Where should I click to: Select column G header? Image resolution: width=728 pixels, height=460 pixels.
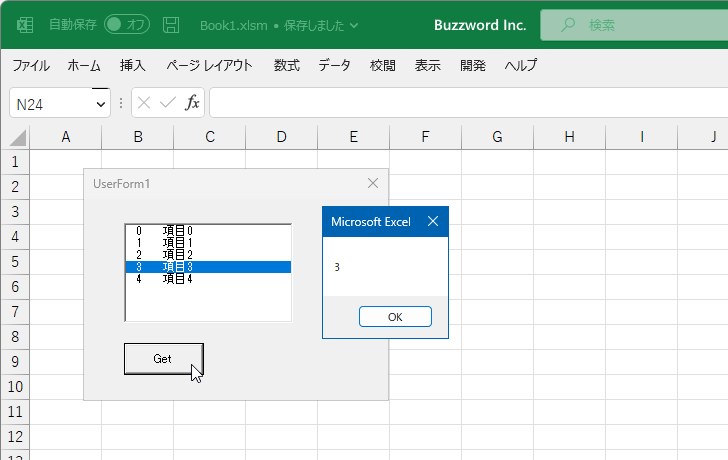click(x=497, y=137)
